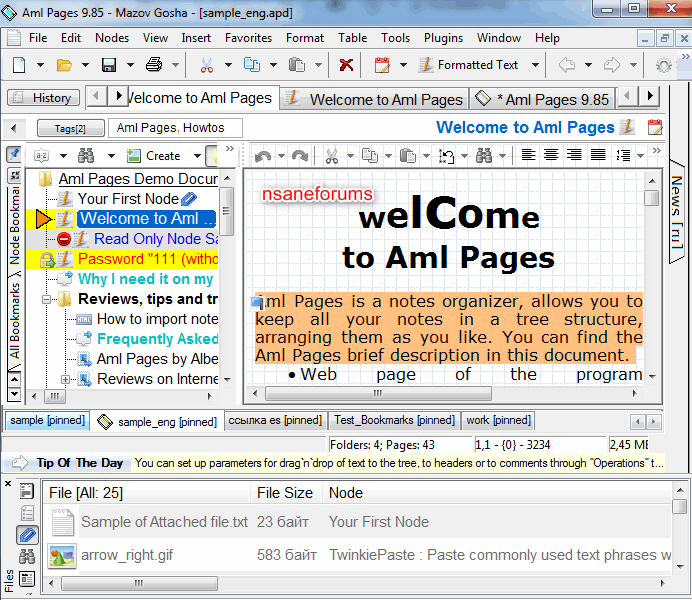Justify text in editor
Screen dimensions: 692x600
tap(598, 155)
